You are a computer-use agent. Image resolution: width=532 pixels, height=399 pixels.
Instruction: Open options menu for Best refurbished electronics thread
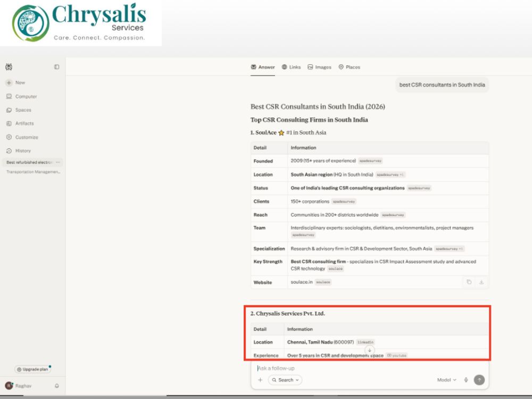pyautogui.click(x=58, y=162)
